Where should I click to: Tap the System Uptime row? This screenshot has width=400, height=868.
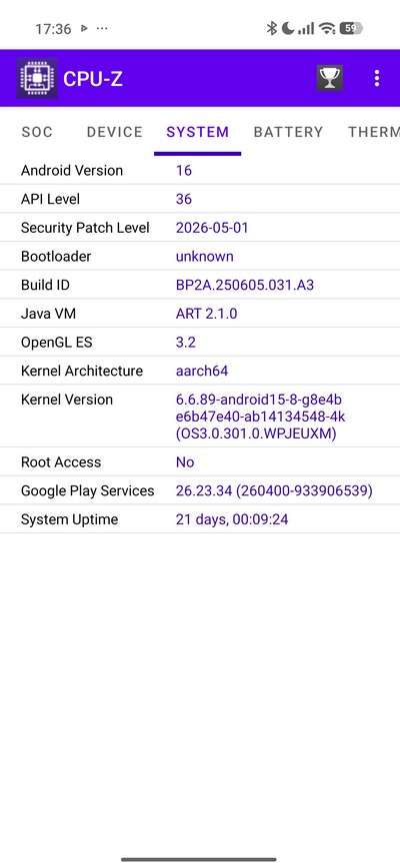[200, 519]
